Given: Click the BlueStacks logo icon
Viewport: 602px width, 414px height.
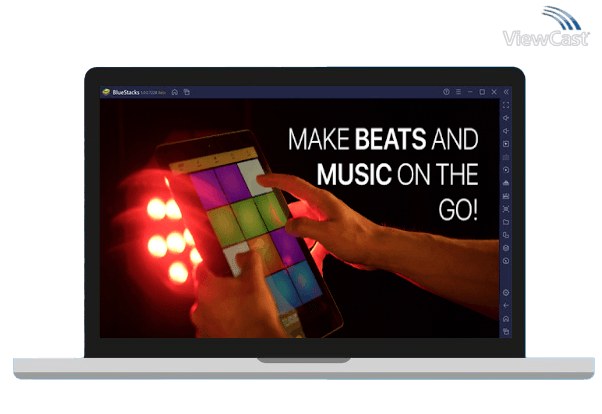Looking at the screenshot, I should pyautogui.click(x=106, y=92).
